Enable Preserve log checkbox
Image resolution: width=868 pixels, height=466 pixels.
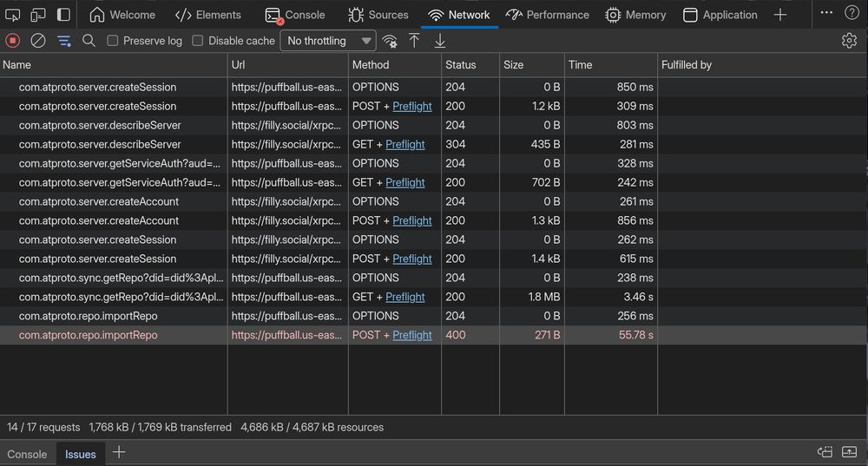113,41
